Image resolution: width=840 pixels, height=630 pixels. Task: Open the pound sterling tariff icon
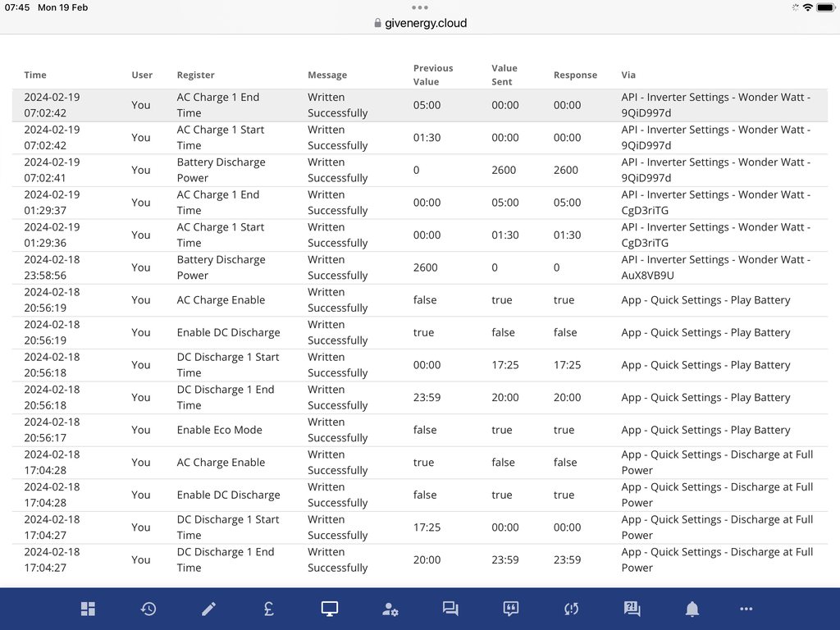(x=269, y=609)
